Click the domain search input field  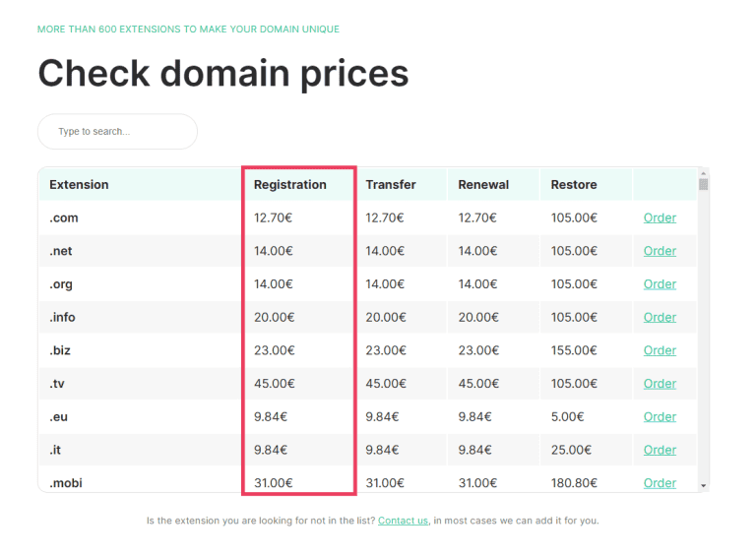point(118,132)
